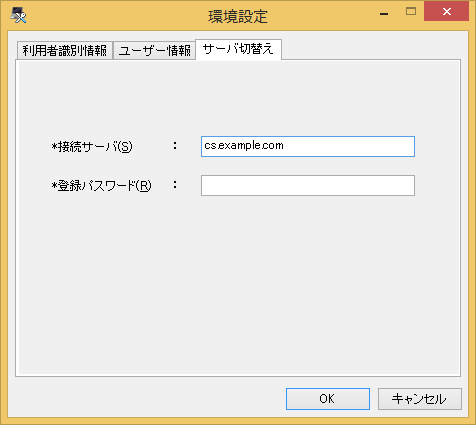This screenshot has height=425, width=476.
Task: Click the *登録パスワード(R) label
Action: point(101,186)
